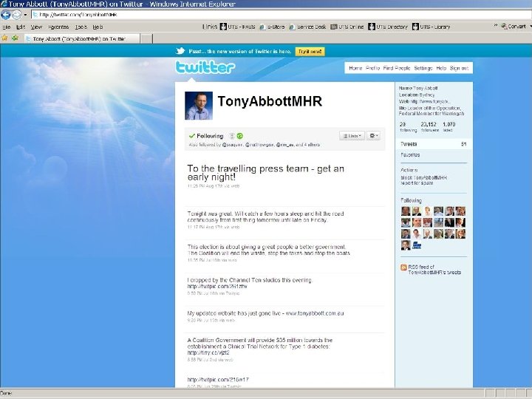532x399 pixels.
Task: Open the File menu
Action: (x=6, y=27)
